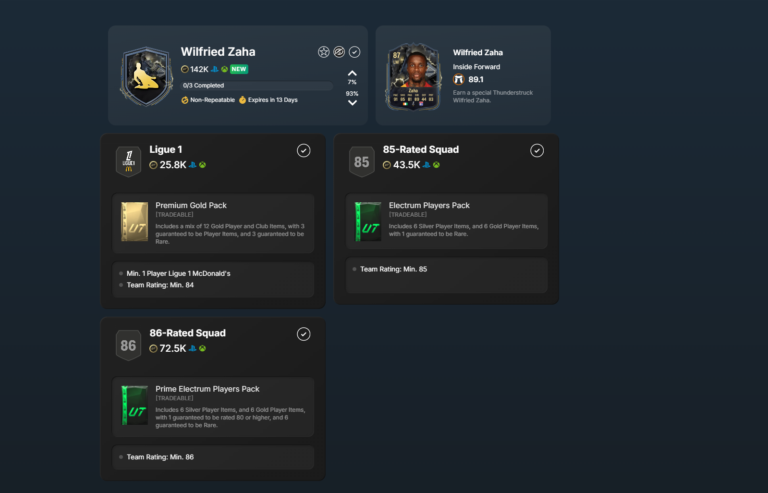Click the coin icon beside 72.5K
Viewport: 768px width, 493px height.
coord(153,349)
